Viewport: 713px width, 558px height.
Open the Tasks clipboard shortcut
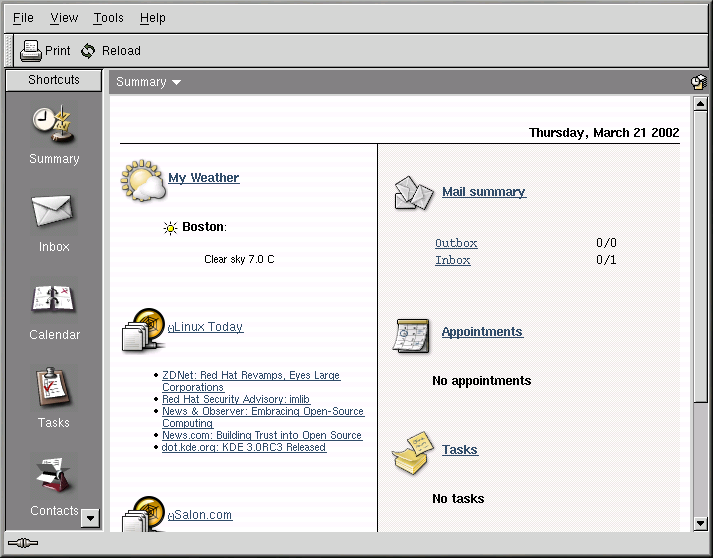[53, 388]
